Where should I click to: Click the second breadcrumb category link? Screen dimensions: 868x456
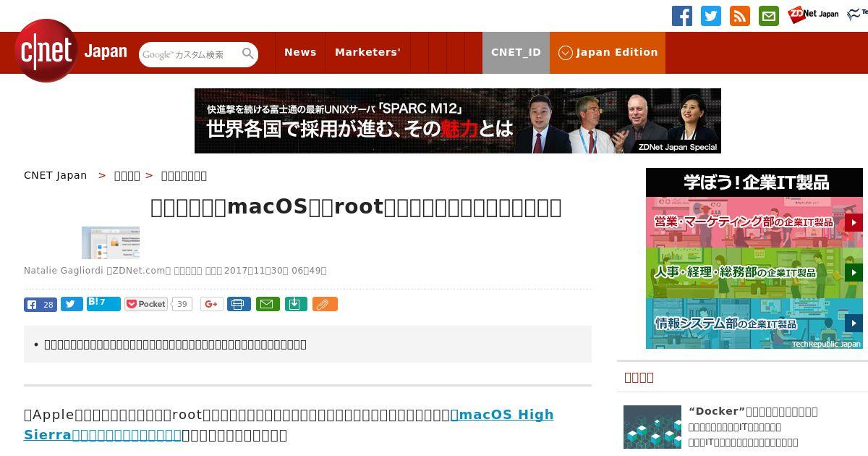click(x=127, y=175)
